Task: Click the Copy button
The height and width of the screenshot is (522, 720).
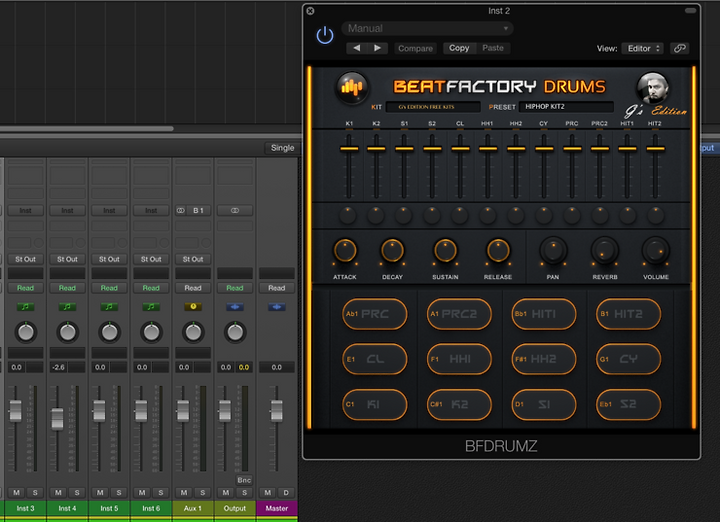Action: (459, 48)
